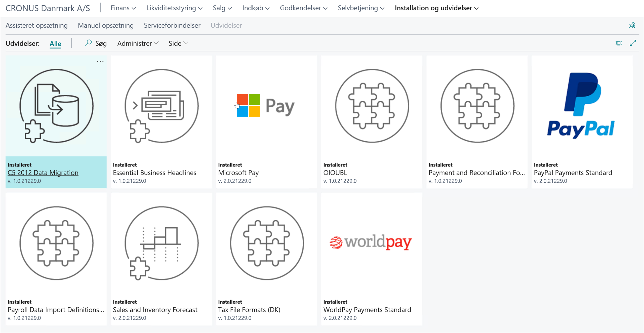
Task: Open Installation og udvidelser dropdown
Action: tap(436, 8)
